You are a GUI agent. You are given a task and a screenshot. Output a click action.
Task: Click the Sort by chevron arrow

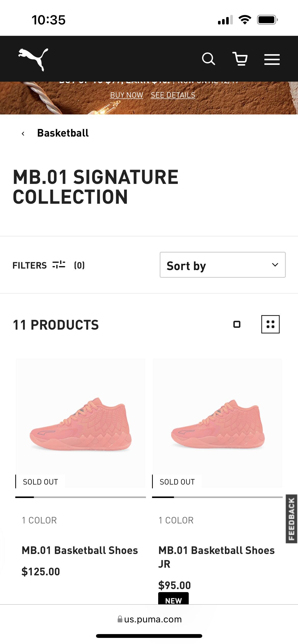(275, 265)
